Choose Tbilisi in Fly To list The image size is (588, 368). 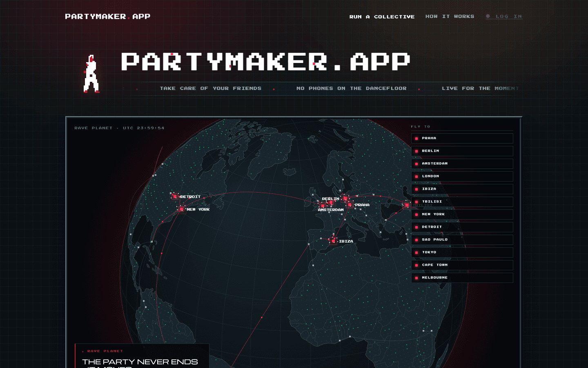(x=462, y=202)
